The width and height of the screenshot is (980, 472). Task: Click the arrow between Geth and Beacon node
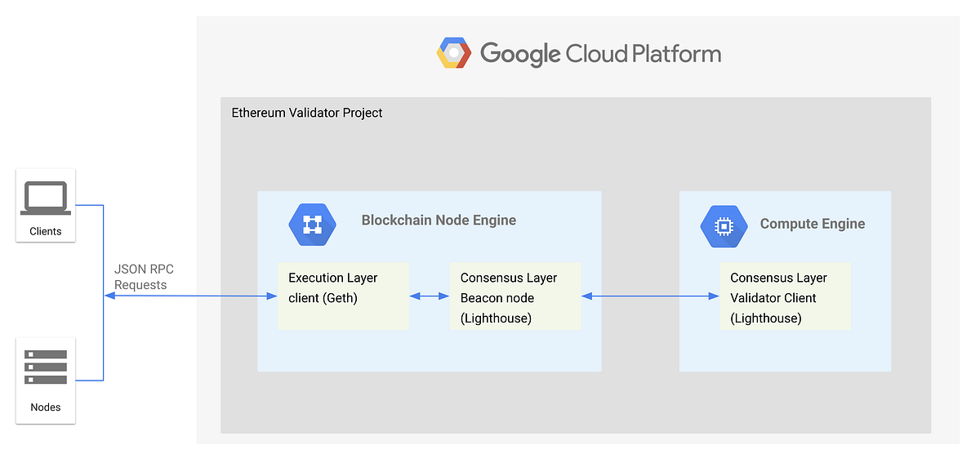click(429, 296)
